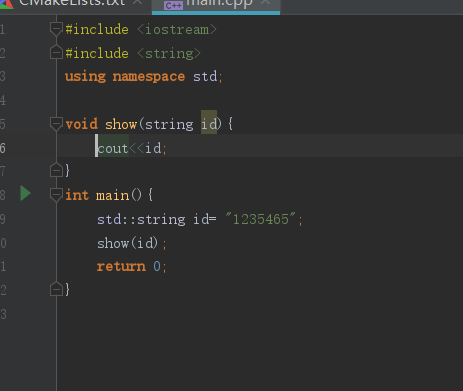
Task: Click the fold end marker after the show function
Action: (56, 170)
